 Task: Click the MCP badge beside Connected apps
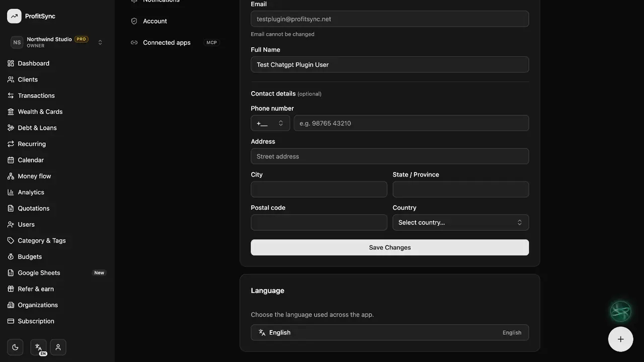pyautogui.click(x=212, y=43)
